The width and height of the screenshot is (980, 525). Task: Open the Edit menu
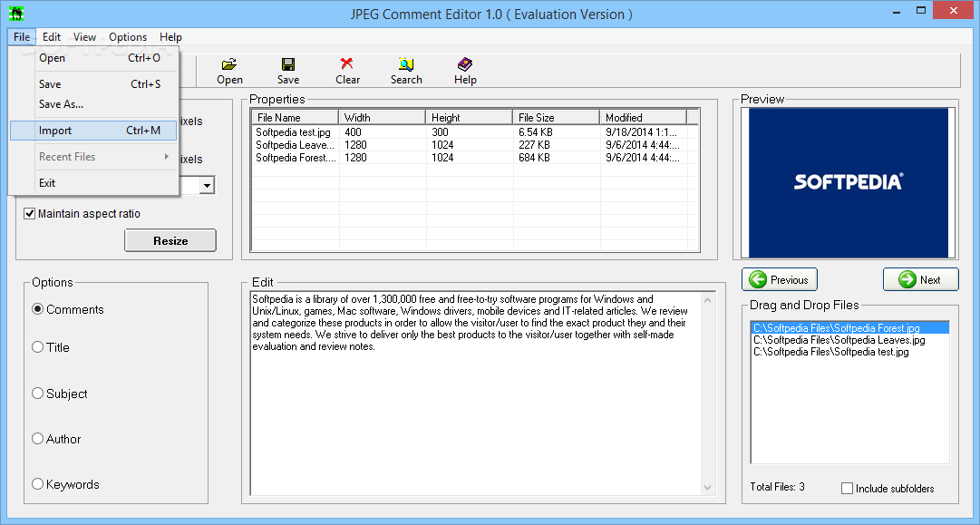52,37
